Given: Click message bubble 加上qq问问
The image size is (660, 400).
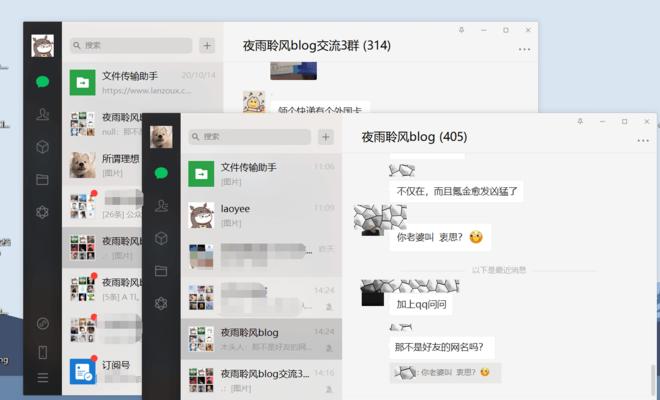Looking at the screenshot, I should [x=421, y=304].
